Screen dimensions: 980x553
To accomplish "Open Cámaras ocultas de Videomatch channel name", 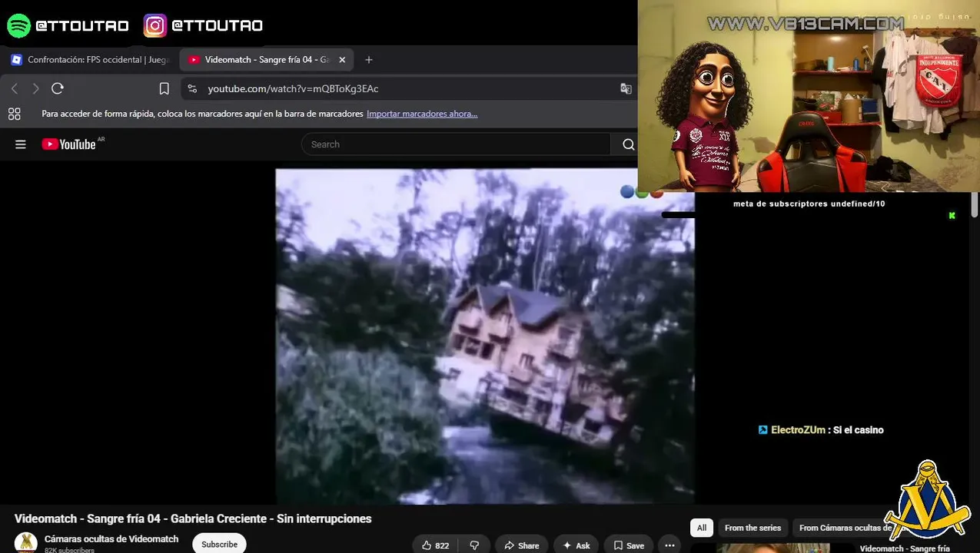I will [x=111, y=539].
